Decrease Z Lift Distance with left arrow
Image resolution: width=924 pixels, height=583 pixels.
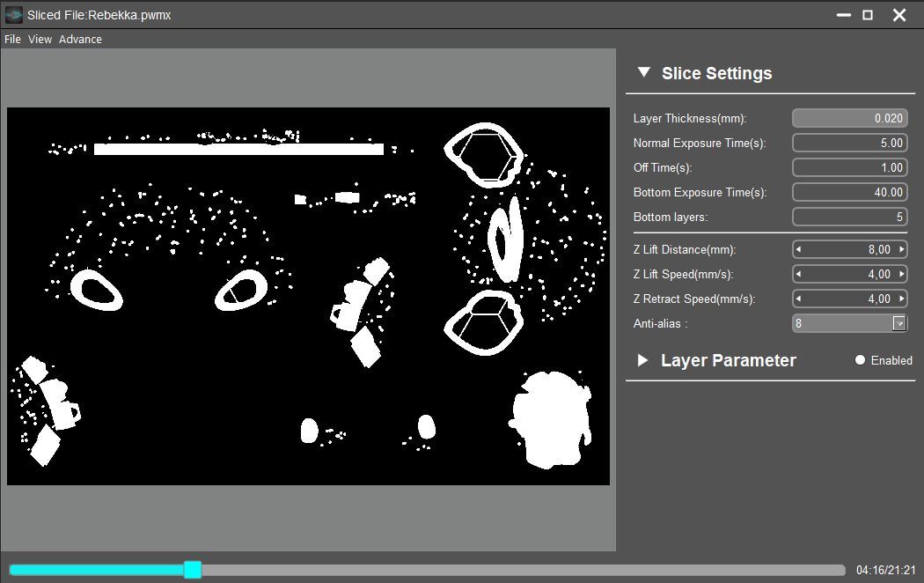click(x=798, y=249)
